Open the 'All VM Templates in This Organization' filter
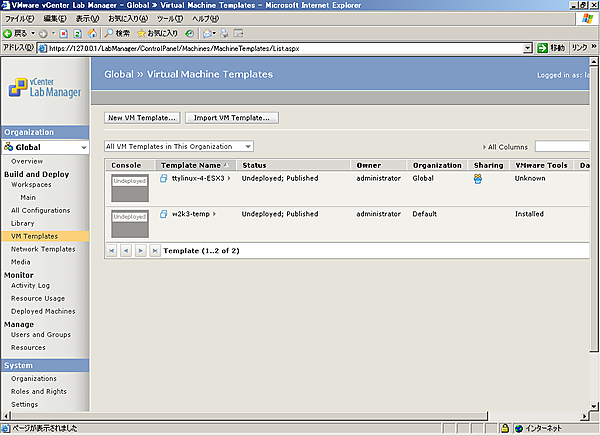The image size is (600, 436). coord(246,146)
